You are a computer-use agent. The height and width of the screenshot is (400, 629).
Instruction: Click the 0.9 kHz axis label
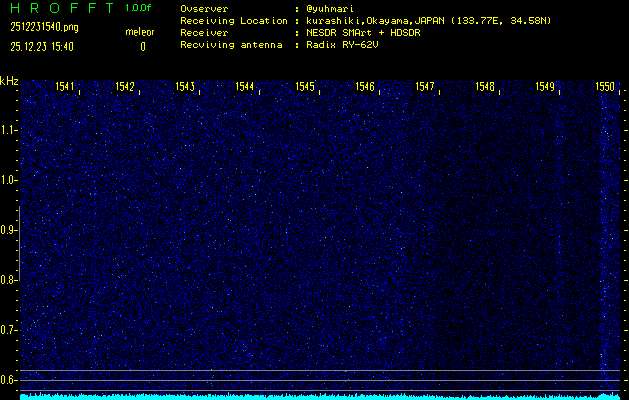8,230
